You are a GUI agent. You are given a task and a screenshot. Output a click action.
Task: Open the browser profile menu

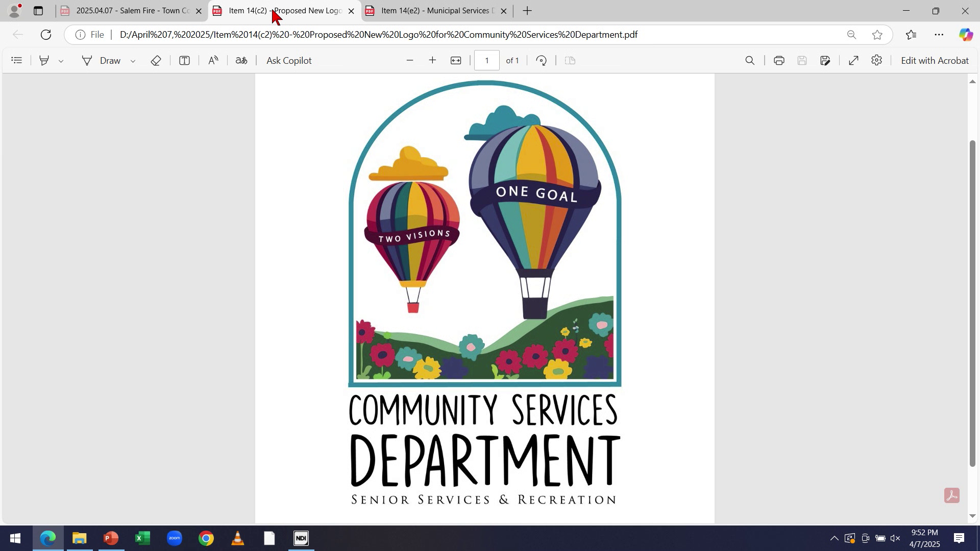[15, 10]
